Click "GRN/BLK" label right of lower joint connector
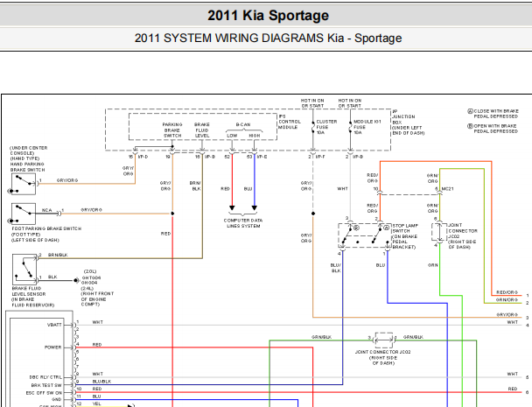The height and width of the screenshot is (407, 532). pos(413,337)
